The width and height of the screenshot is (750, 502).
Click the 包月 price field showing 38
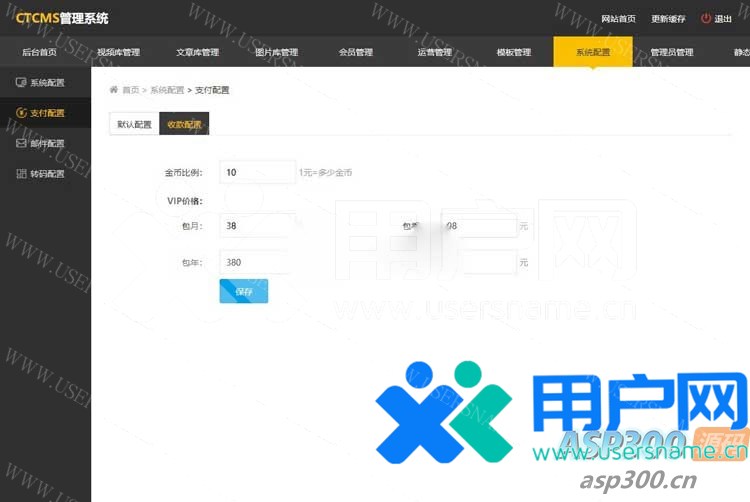pos(257,226)
